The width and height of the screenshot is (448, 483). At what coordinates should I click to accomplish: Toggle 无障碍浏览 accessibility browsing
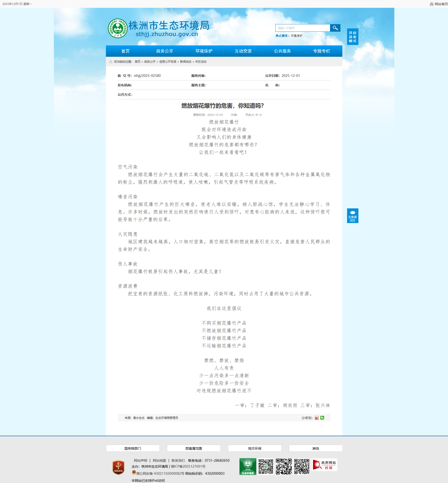pyautogui.click(x=352, y=216)
